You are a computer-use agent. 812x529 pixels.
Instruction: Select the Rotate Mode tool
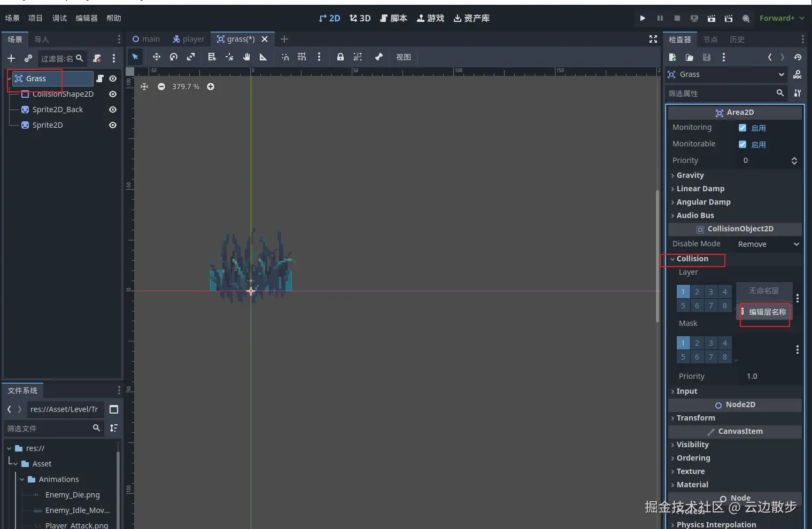[x=173, y=57]
